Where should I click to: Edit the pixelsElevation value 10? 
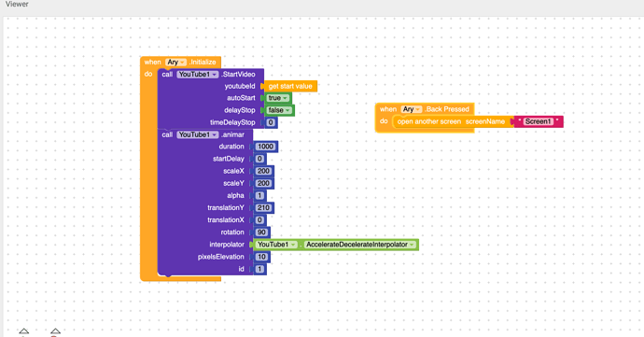(x=261, y=257)
